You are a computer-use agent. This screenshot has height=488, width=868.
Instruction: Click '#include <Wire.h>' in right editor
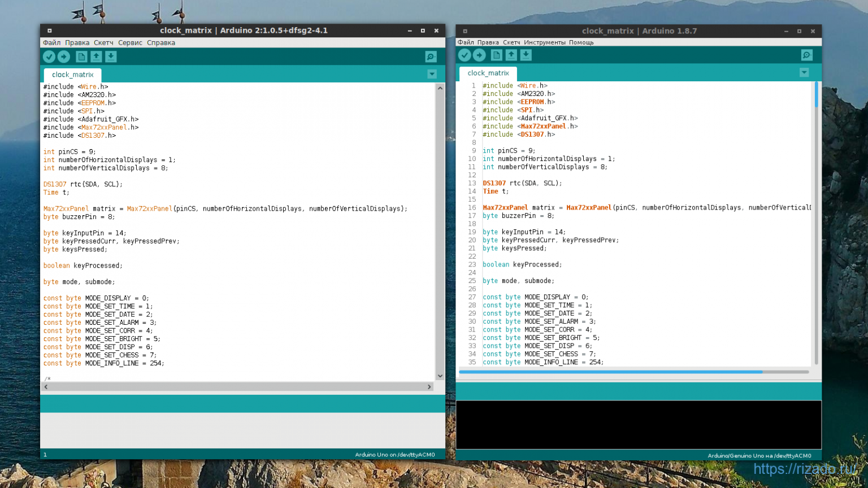pyautogui.click(x=515, y=86)
